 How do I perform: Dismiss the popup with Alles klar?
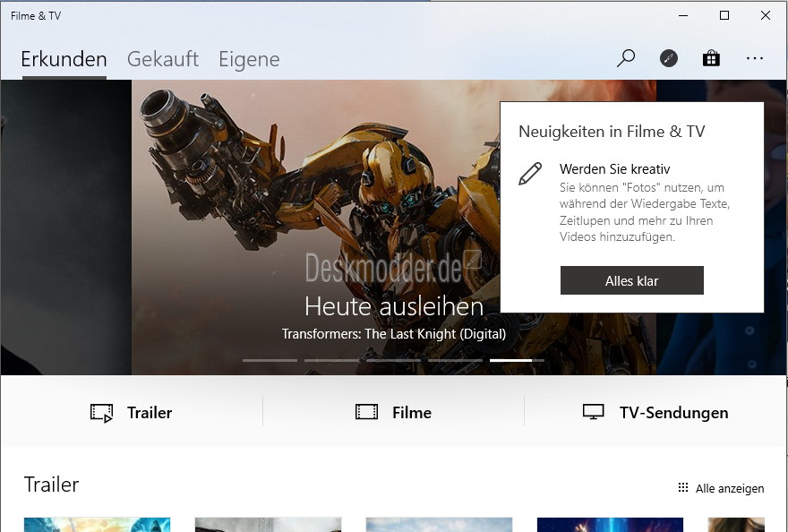tap(631, 280)
